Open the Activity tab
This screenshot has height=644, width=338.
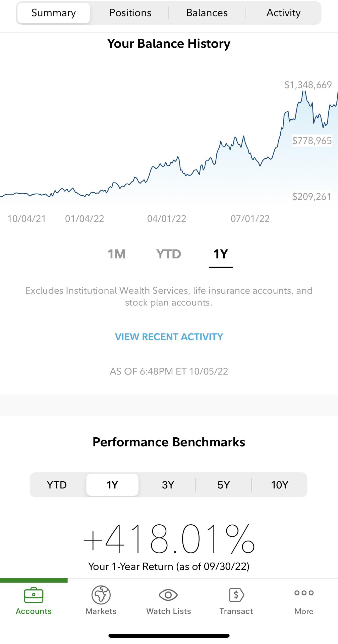(283, 13)
